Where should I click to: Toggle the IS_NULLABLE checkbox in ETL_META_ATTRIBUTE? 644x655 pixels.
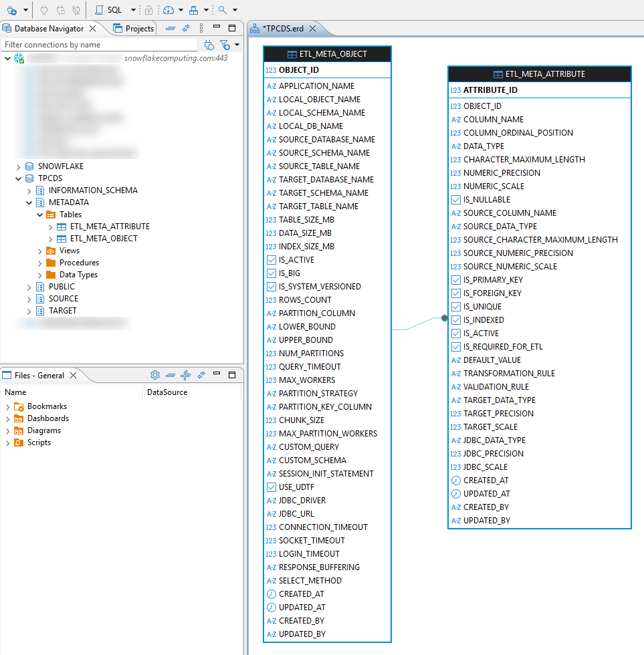455,199
